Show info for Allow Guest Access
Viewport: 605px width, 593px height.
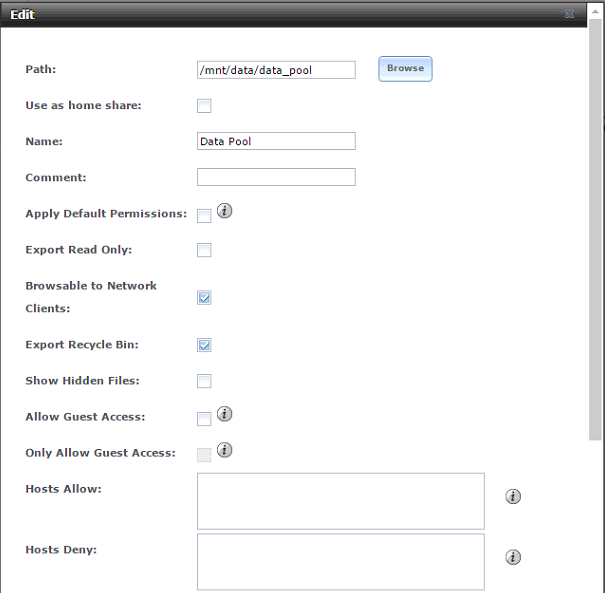[x=225, y=414]
